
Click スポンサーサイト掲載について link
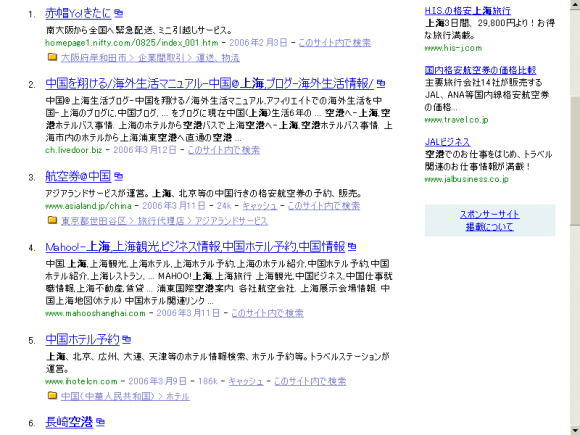click(489, 220)
